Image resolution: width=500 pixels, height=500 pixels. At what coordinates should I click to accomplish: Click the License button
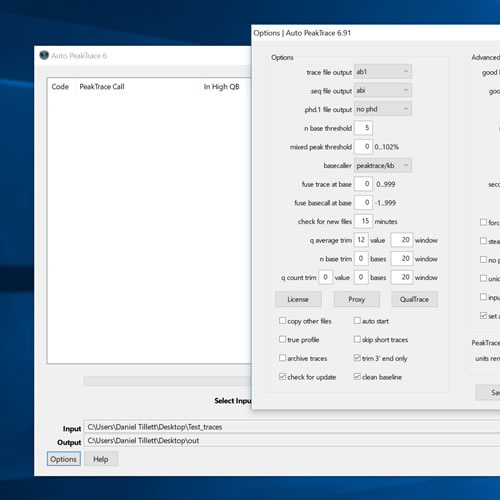[298, 299]
